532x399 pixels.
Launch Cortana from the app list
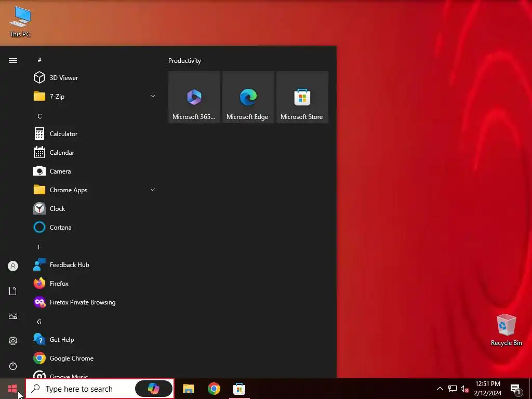coord(95,227)
